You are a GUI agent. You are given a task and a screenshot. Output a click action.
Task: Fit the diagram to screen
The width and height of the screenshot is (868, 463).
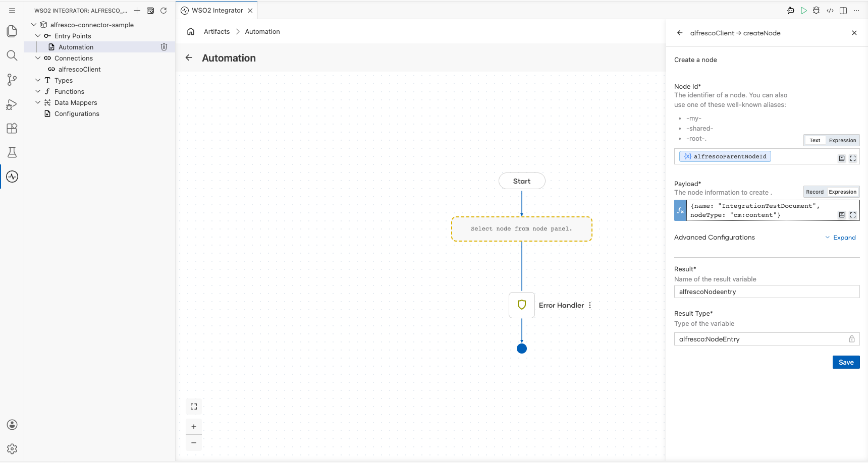tap(194, 407)
